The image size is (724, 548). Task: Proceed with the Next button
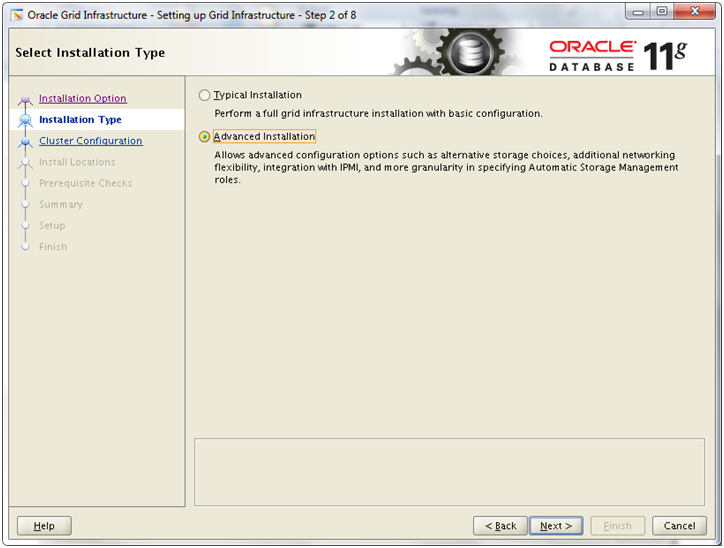(556, 525)
